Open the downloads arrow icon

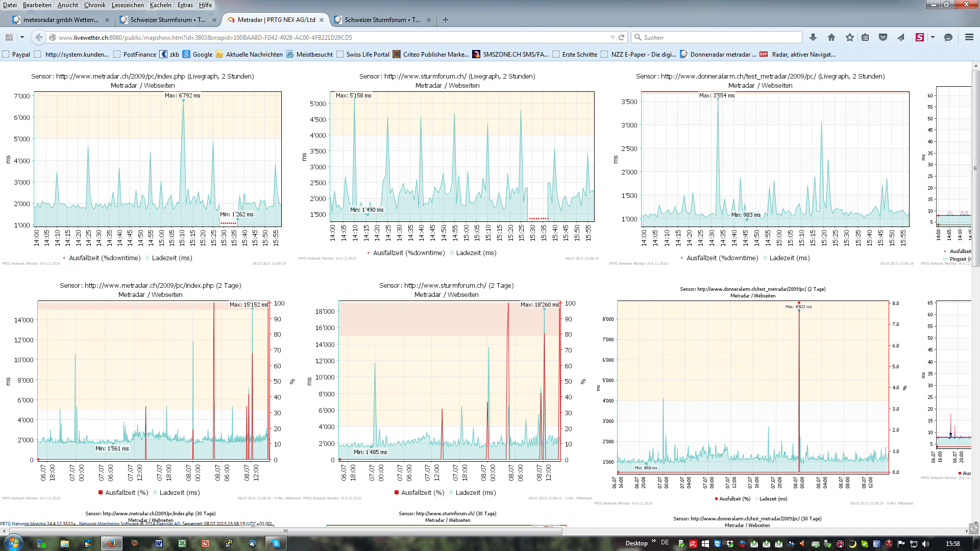(x=813, y=37)
